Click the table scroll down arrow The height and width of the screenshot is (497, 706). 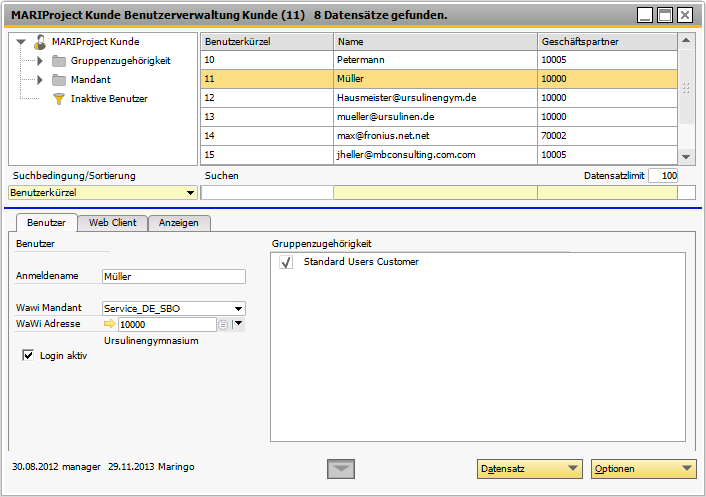(x=686, y=157)
